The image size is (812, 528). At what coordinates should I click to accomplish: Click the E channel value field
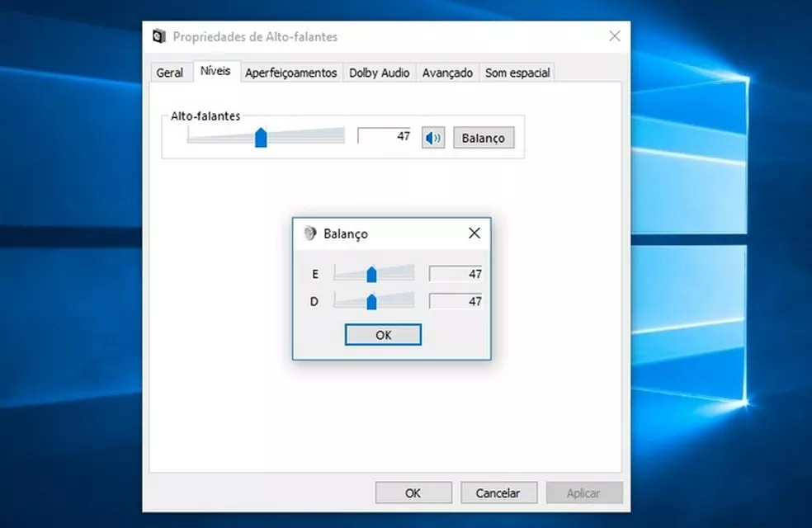tap(456, 274)
